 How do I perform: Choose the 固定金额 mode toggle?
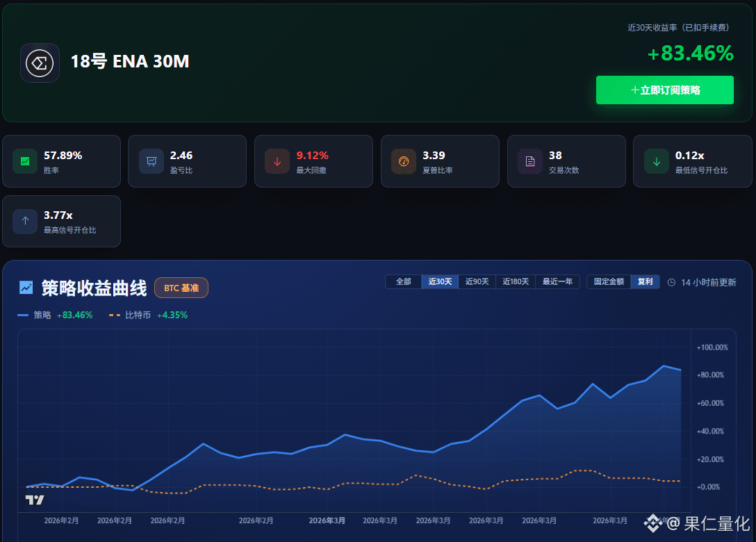[609, 281]
